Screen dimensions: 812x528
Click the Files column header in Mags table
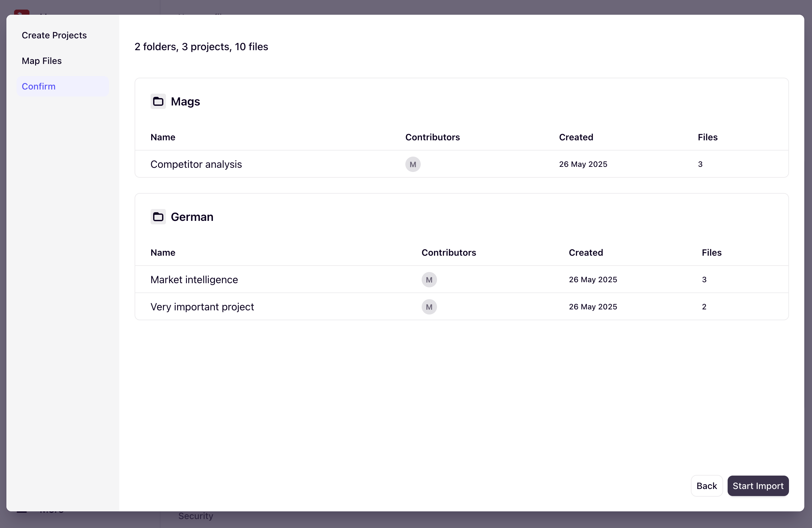[x=707, y=137]
